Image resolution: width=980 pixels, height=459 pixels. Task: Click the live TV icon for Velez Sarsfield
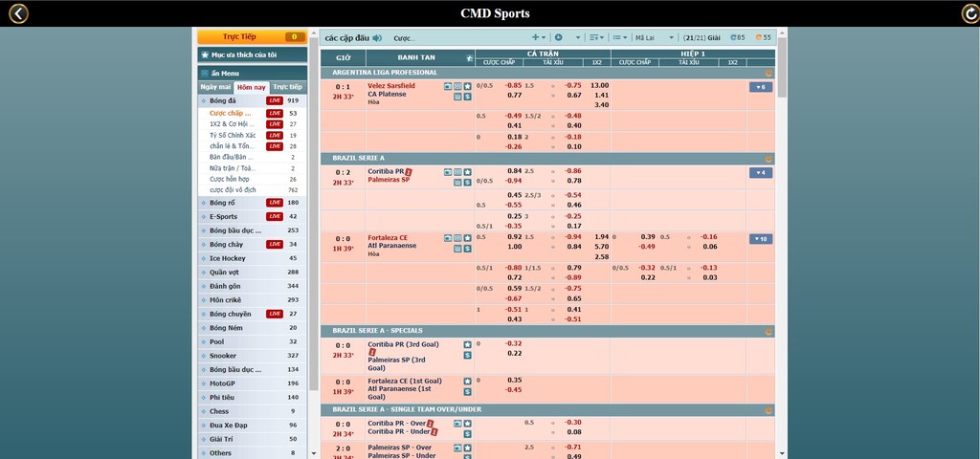point(448,86)
